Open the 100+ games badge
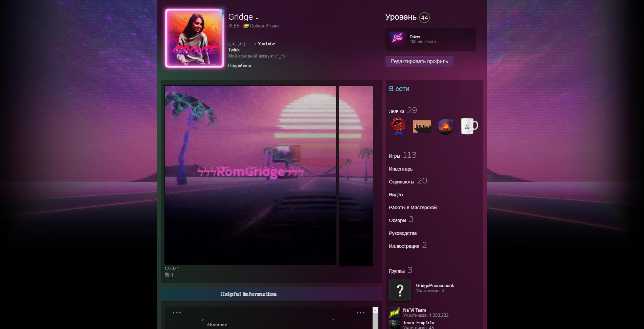Screen dimensions: 644x329 tap(422, 126)
